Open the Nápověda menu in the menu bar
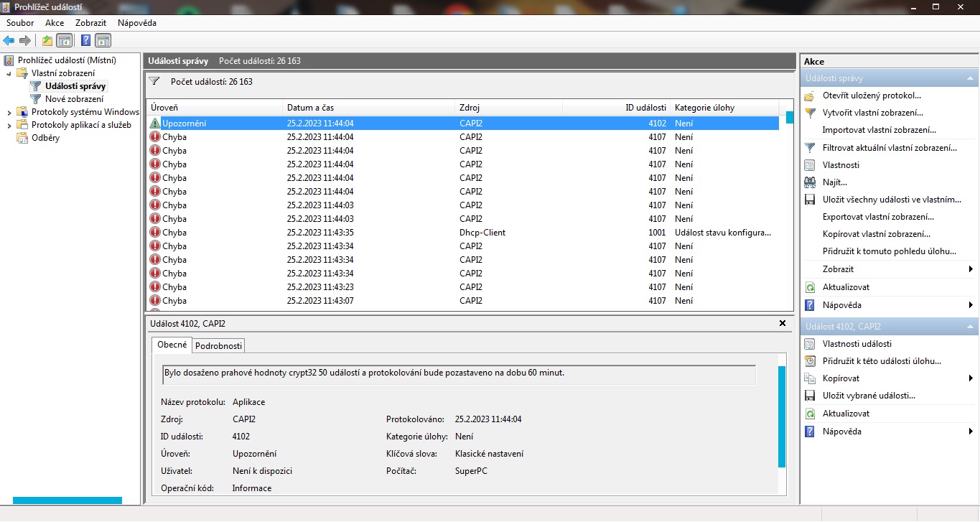Viewport: 980px width, 522px height. 137,23
